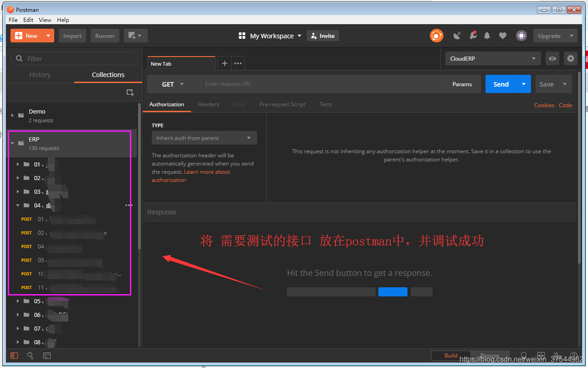Click the Enter request URL field
This screenshot has height=368, width=588.
[322, 84]
